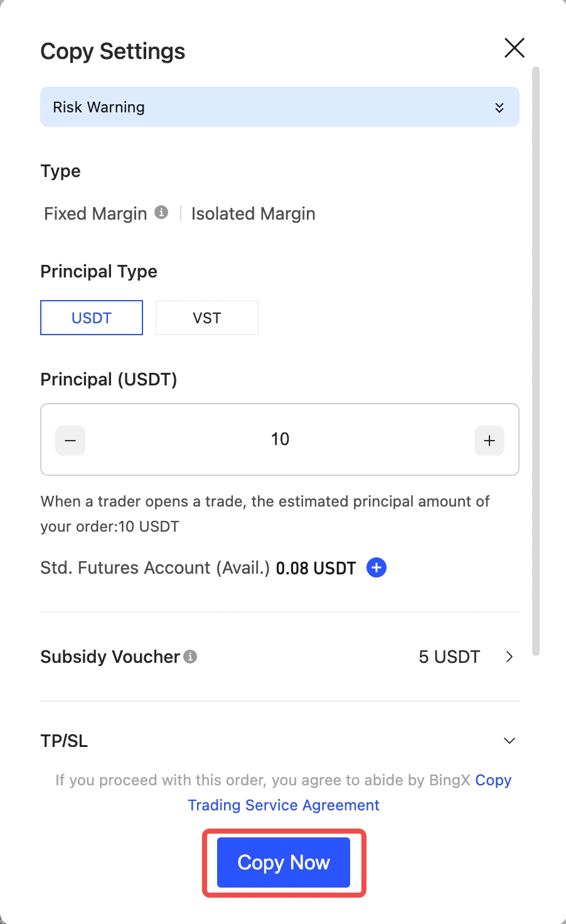Add funds via the blue plus icon

tap(376, 567)
